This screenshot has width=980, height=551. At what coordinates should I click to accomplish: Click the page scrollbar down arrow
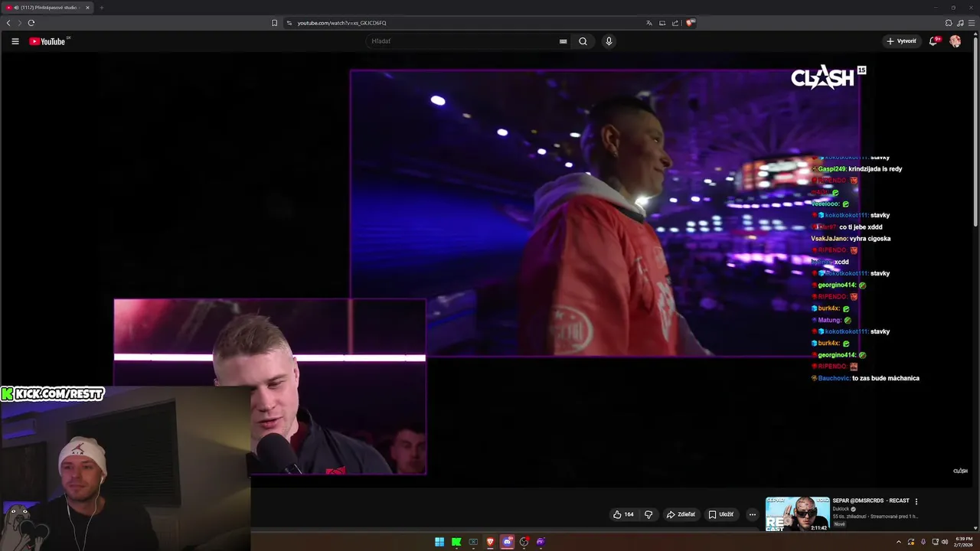click(x=975, y=528)
